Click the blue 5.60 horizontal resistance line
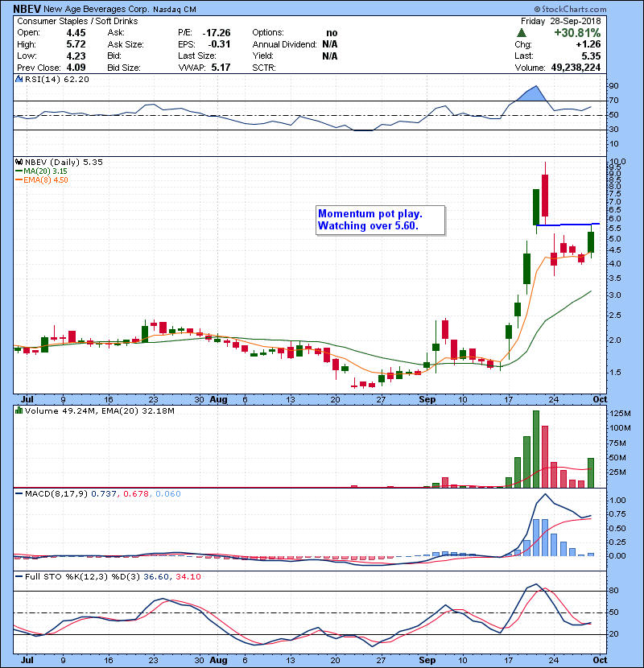Viewport: 644px width, 668px height. 568,225
